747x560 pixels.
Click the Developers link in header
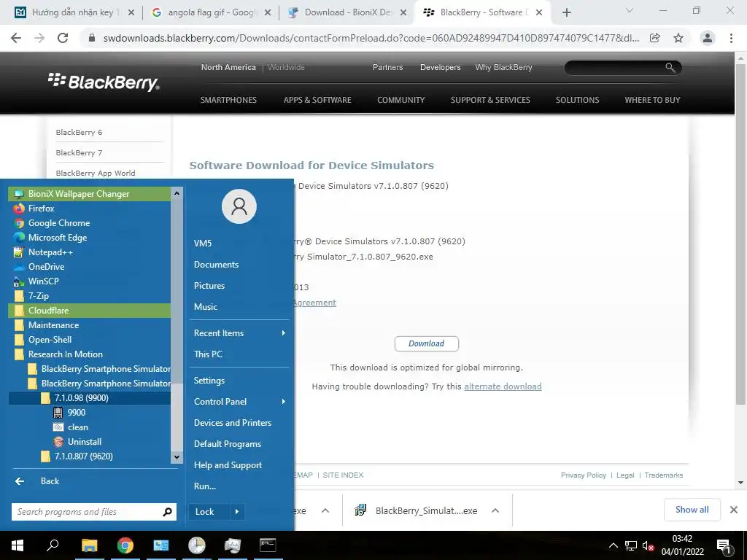tap(440, 68)
